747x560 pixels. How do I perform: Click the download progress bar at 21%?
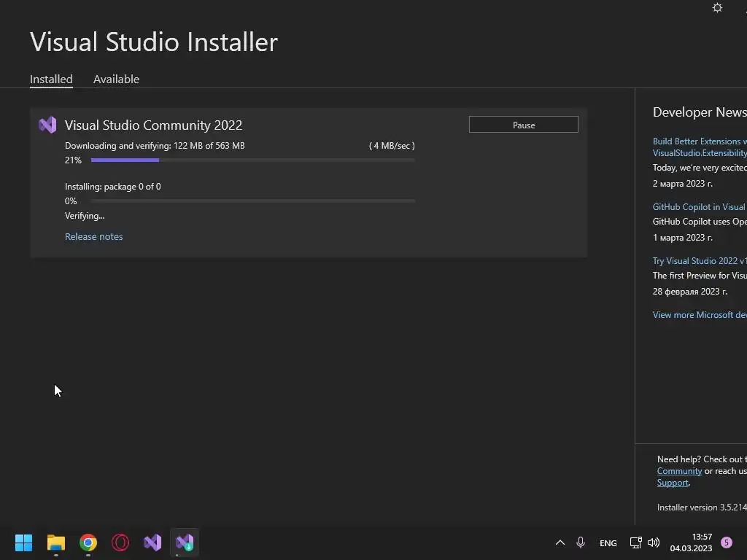252,160
